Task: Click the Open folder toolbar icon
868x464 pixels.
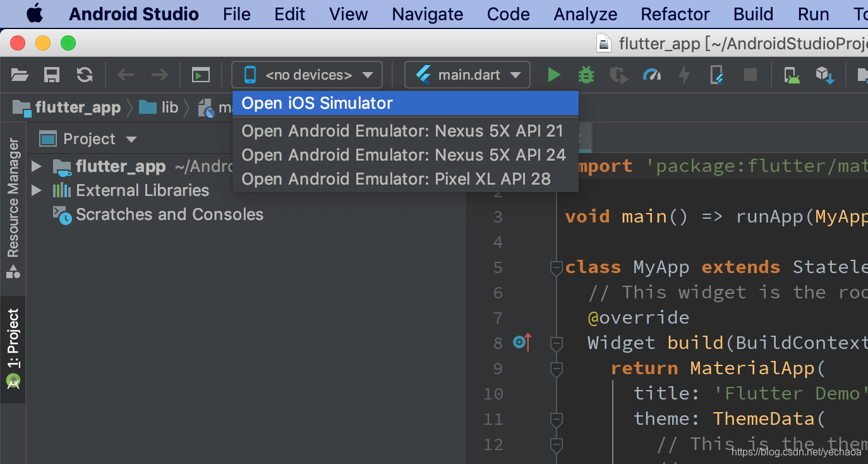Action: [20, 75]
